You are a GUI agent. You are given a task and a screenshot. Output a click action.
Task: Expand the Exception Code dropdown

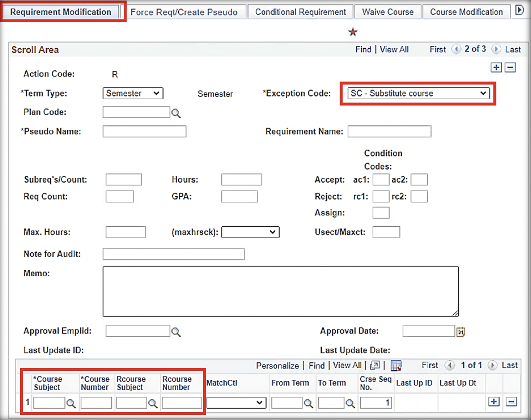418,93
